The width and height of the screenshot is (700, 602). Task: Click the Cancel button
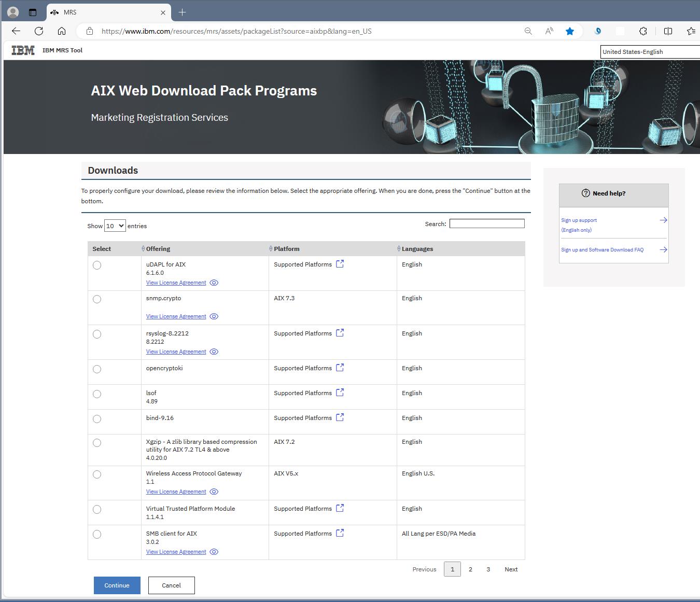point(171,585)
